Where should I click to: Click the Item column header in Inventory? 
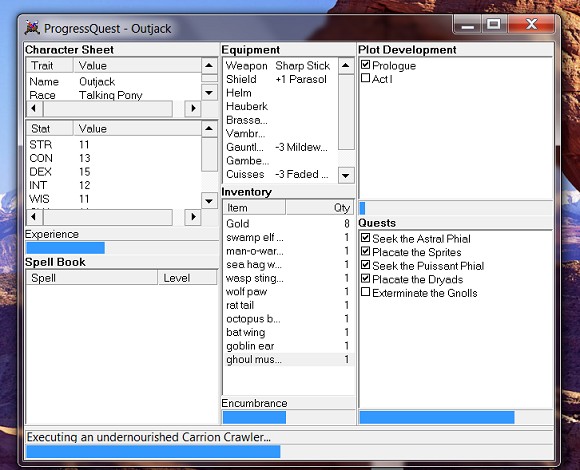click(254, 207)
